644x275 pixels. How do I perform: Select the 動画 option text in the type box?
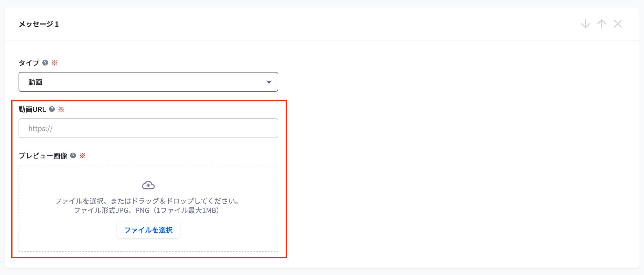35,82
